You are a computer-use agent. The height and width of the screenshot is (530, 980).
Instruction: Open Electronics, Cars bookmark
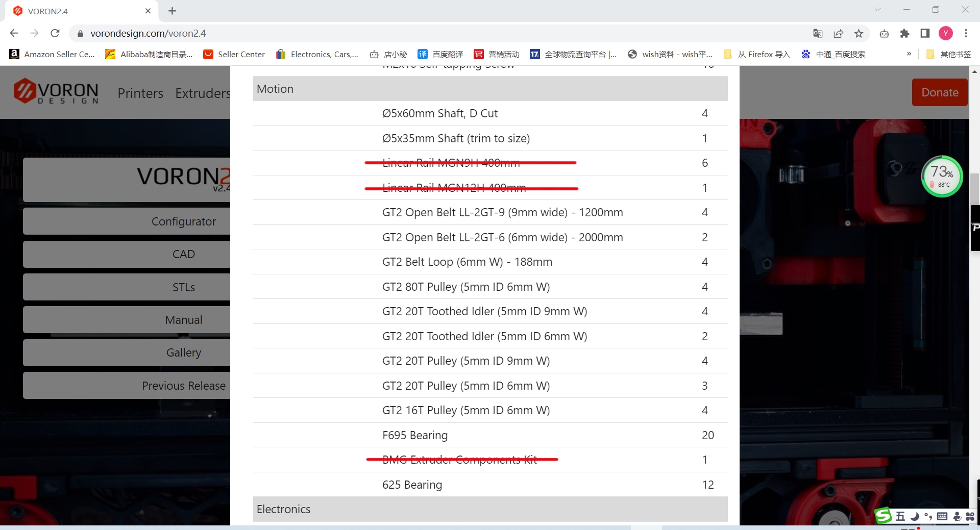pos(317,54)
